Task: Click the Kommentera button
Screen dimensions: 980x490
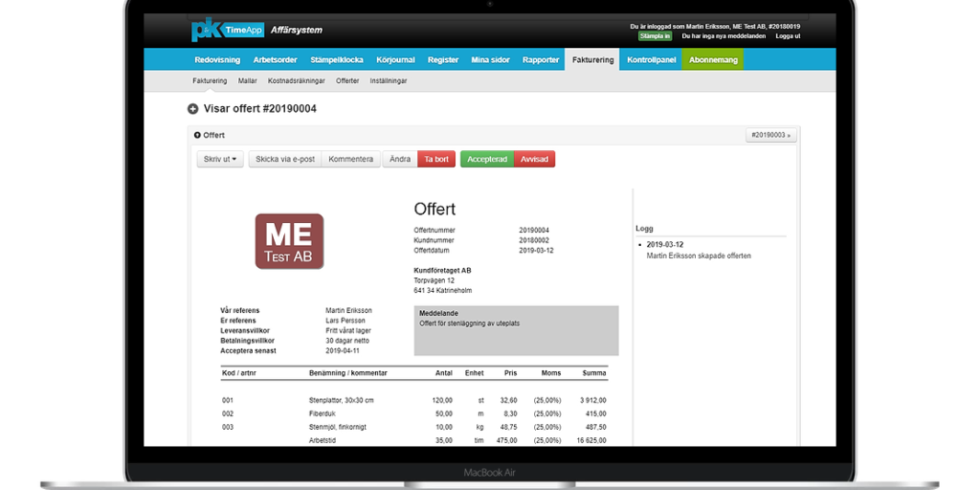Action: [x=350, y=160]
